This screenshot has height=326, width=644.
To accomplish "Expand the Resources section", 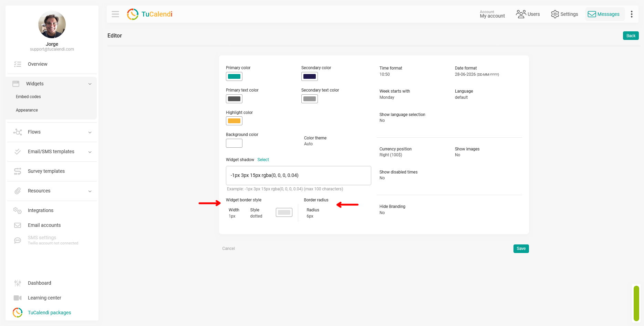I will point(52,191).
